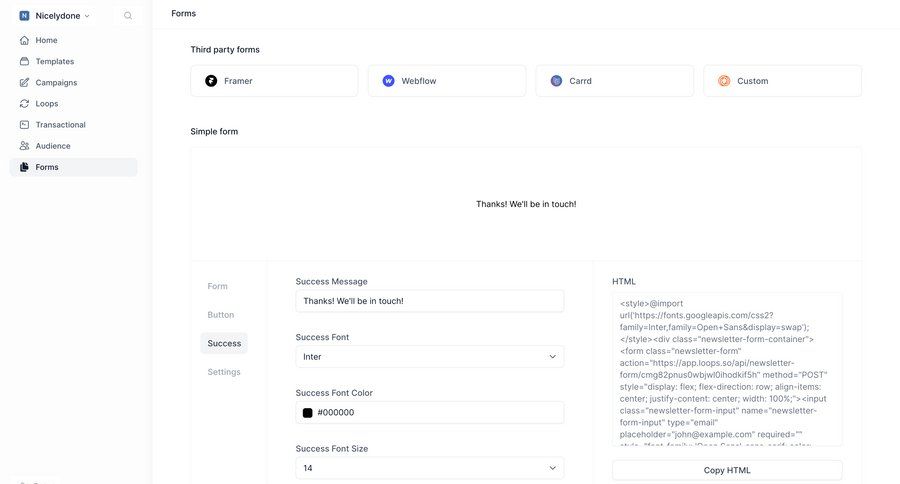Click the Carrd logo icon
900x484 pixels.
click(x=556, y=81)
